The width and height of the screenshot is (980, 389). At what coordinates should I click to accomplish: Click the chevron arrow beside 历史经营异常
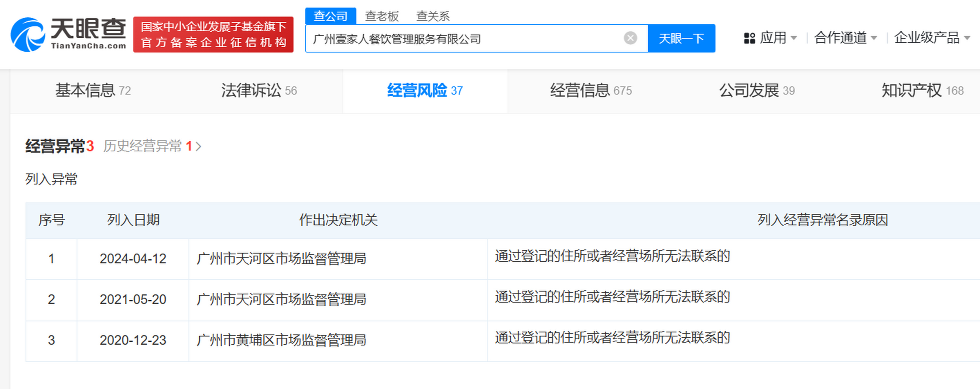coord(198,146)
